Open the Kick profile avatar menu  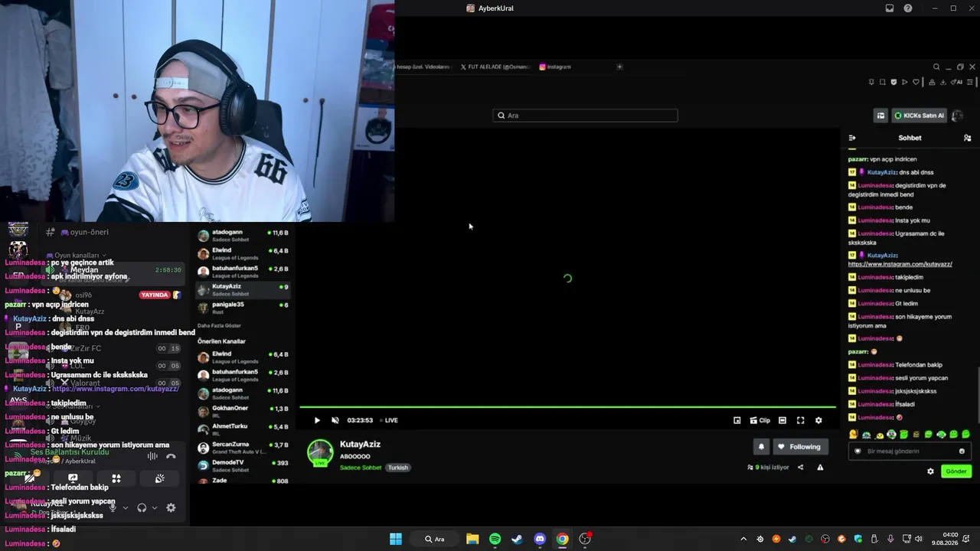pos(957,116)
